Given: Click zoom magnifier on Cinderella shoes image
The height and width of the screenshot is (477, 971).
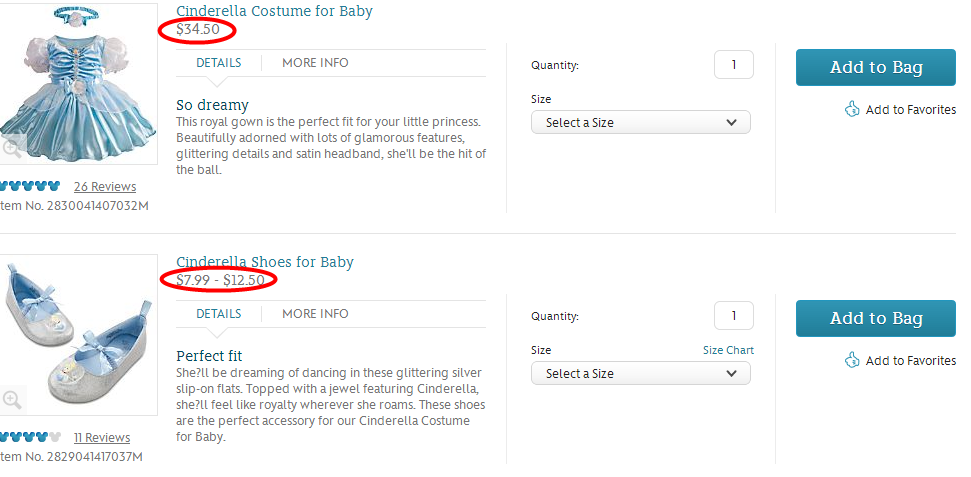Looking at the screenshot, I should tap(12, 400).
